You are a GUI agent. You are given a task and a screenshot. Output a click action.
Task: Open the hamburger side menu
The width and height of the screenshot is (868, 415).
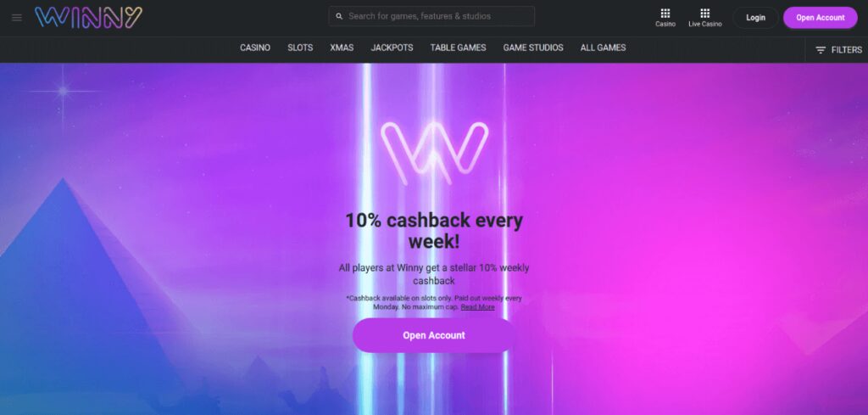tap(17, 18)
